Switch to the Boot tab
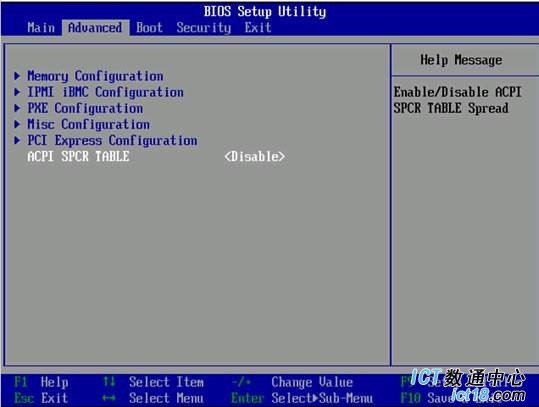 point(149,28)
